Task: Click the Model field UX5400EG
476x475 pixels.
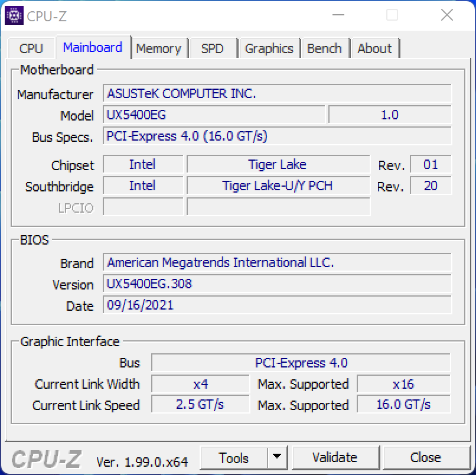Action: pos(214,115)
